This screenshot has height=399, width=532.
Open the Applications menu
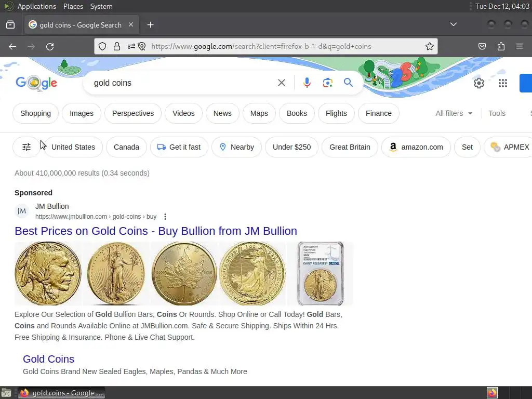coord(37,6)
